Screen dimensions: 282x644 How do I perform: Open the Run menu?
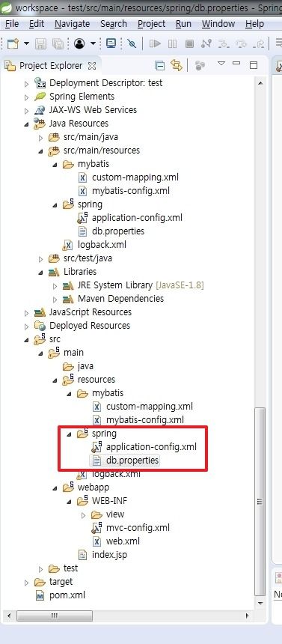(x=183, y=24)
